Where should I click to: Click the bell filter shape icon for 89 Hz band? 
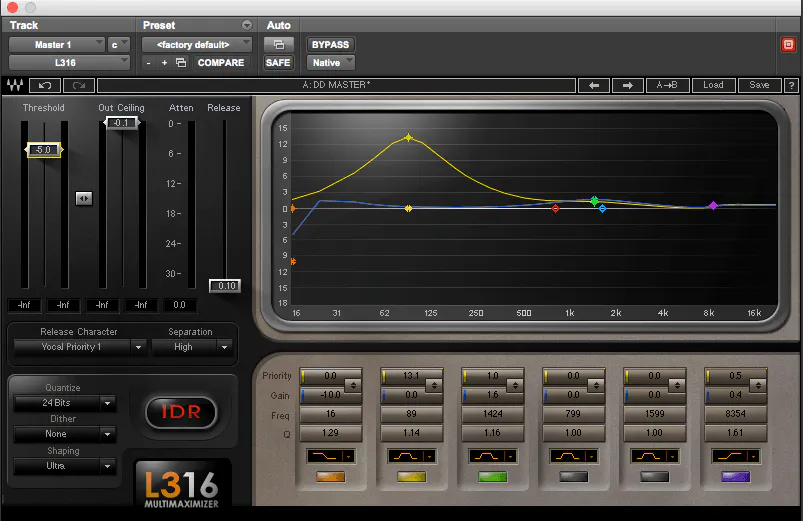(406, 456)
